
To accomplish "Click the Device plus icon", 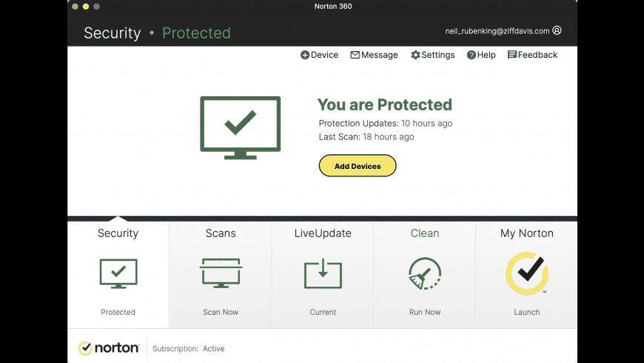I will [305, 55].
